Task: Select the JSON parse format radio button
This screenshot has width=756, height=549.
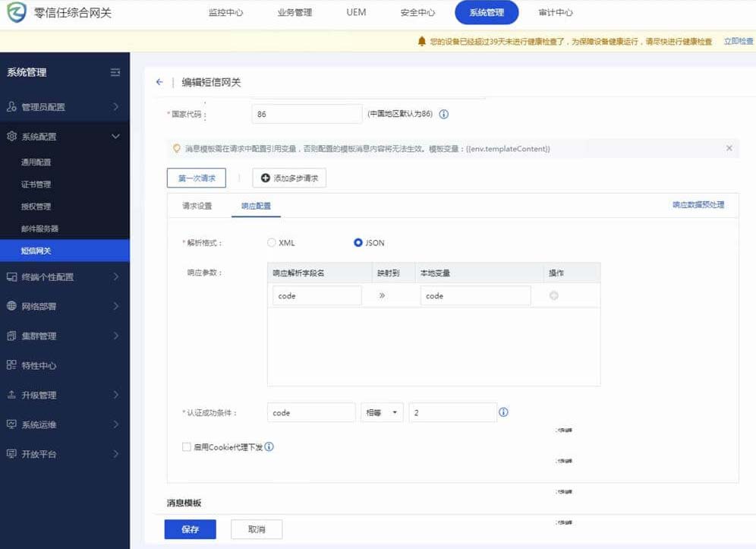Action: click(358, 243)
